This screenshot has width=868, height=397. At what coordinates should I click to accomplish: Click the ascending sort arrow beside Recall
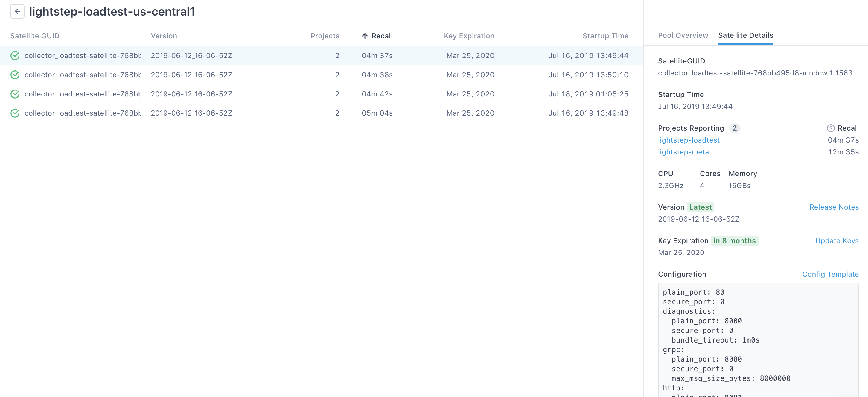365,36
